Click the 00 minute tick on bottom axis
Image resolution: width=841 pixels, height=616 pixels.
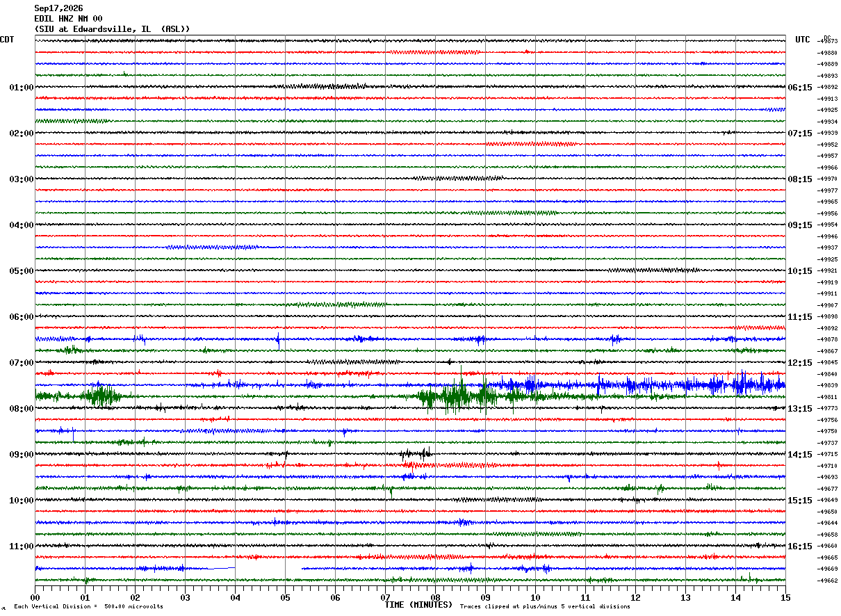coord(35,597)
